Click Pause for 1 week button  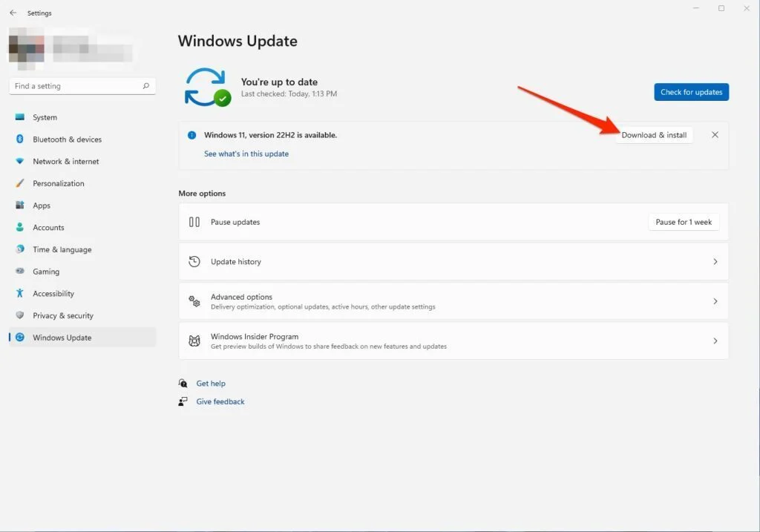click(x=684, y=222)
